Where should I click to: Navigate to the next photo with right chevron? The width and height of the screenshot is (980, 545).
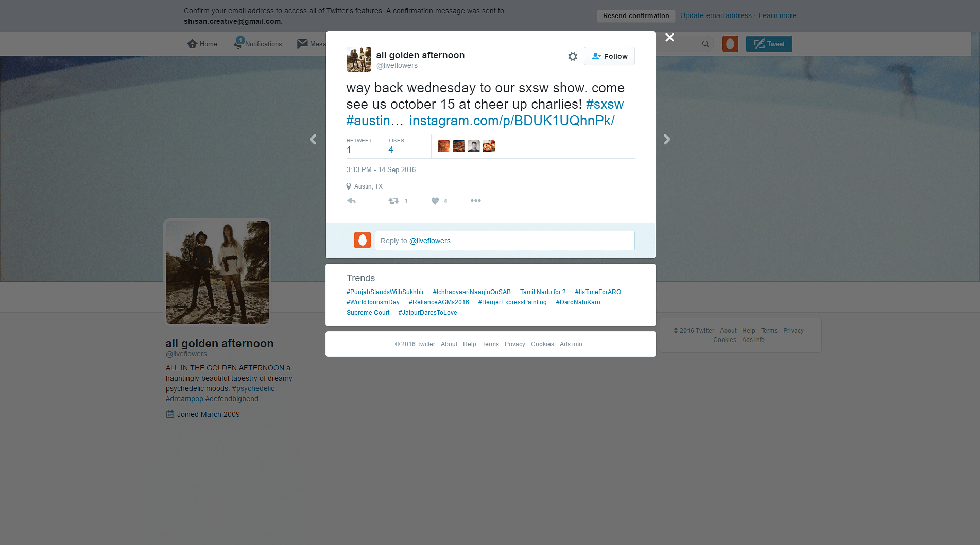pyautogui.click(x=667, y=139)
